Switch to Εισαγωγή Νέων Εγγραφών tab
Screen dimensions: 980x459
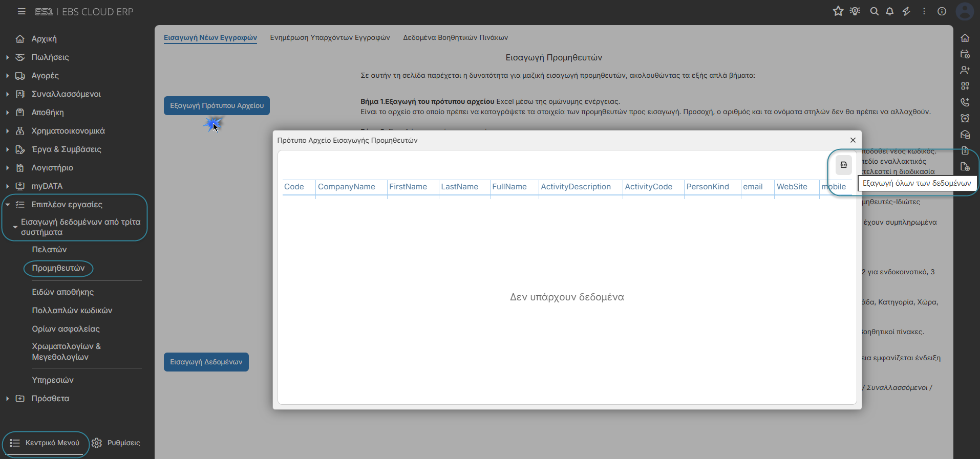tap(210, 38)
